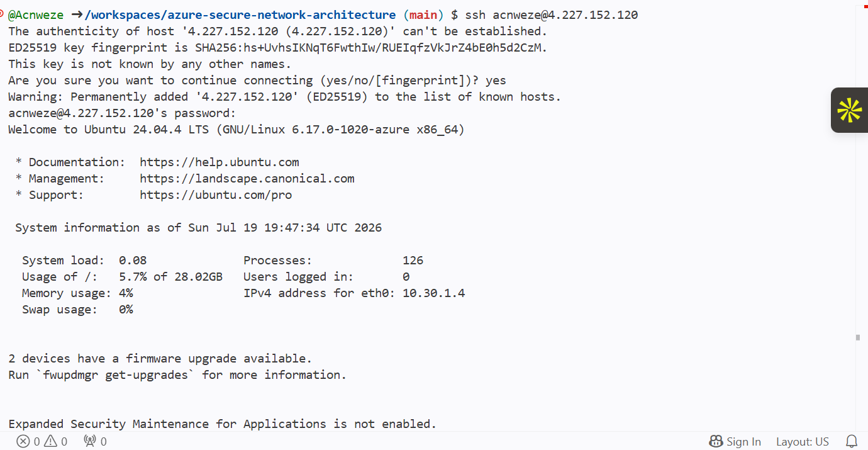
Task: Open the errors count in status bar
Action: (28, 442)
